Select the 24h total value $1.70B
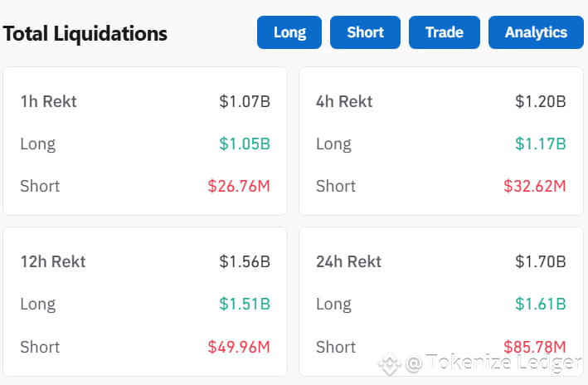This screenshot has height=385, width=588. tap(541, 261)
